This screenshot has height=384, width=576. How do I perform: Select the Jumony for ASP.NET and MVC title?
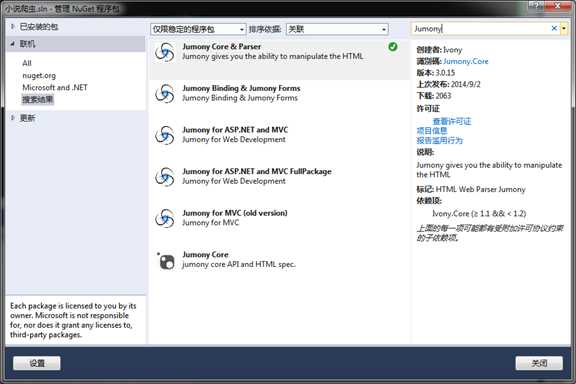pos(235,130)
